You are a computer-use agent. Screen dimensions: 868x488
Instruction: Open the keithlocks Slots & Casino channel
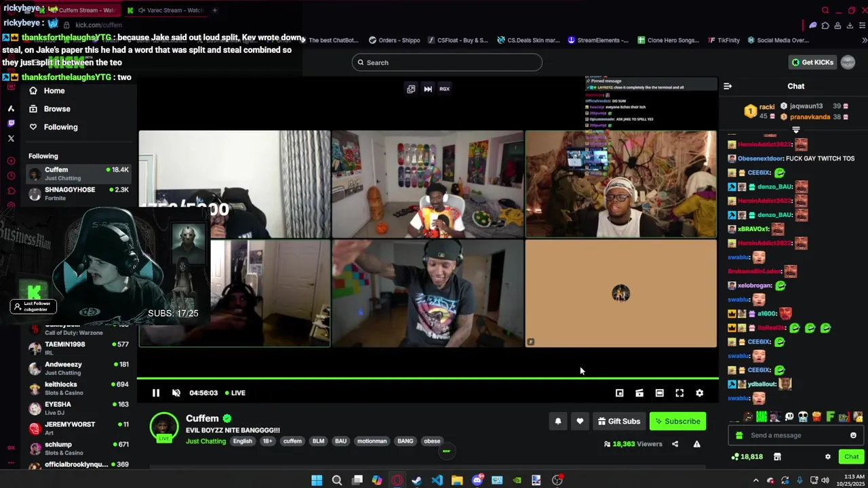click(79, 388)
